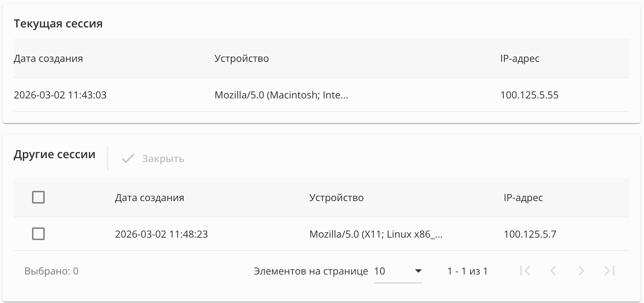
Task: Click the Linux x86 device text
Action: pyautogui.click(x=375, y=234)
